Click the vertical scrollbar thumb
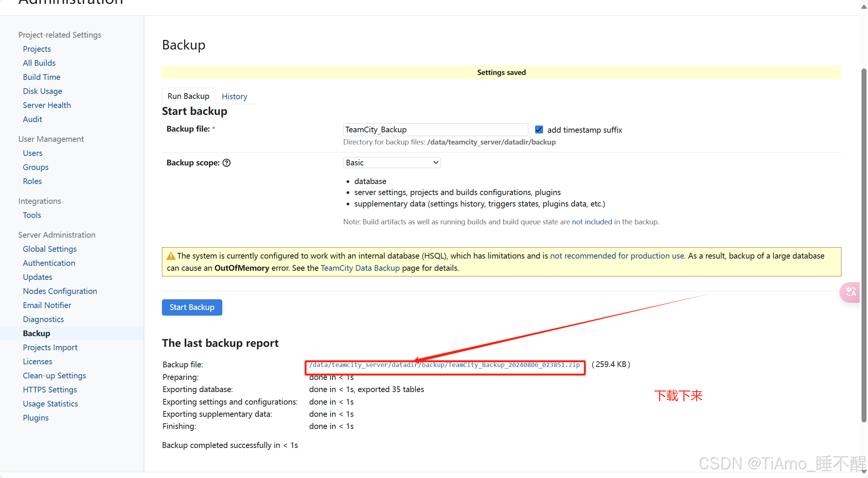868x478 pixels. click(x=864, y=245)
